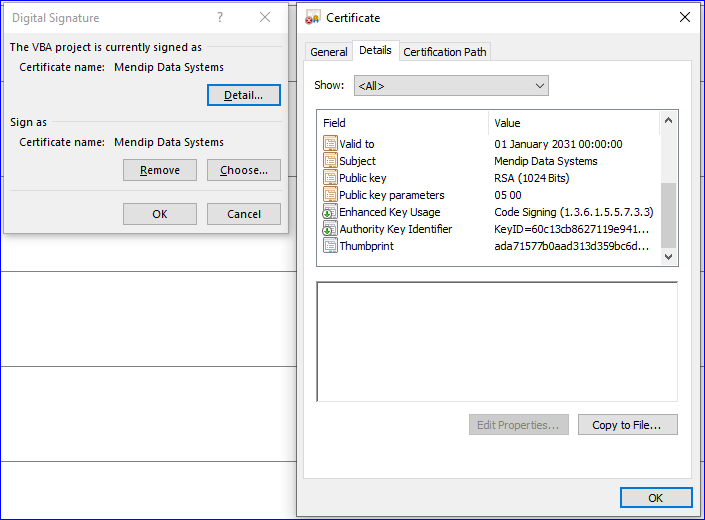Screen dimensions: 705x520
Task: Click the Enhanced Key Usage extension icon
Action: pyautogui.click(x=330, y=212)
